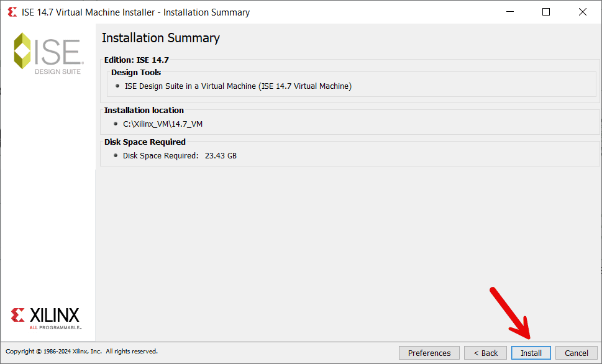Select the bullet next to Disk Space Required
The width and height of the screenshot is (602, 364).
click(117, 155)
